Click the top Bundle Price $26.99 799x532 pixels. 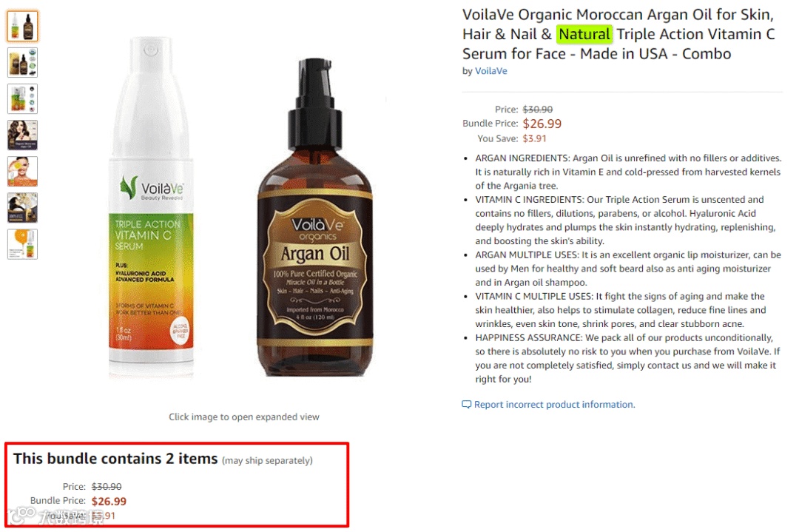(542, 124)
